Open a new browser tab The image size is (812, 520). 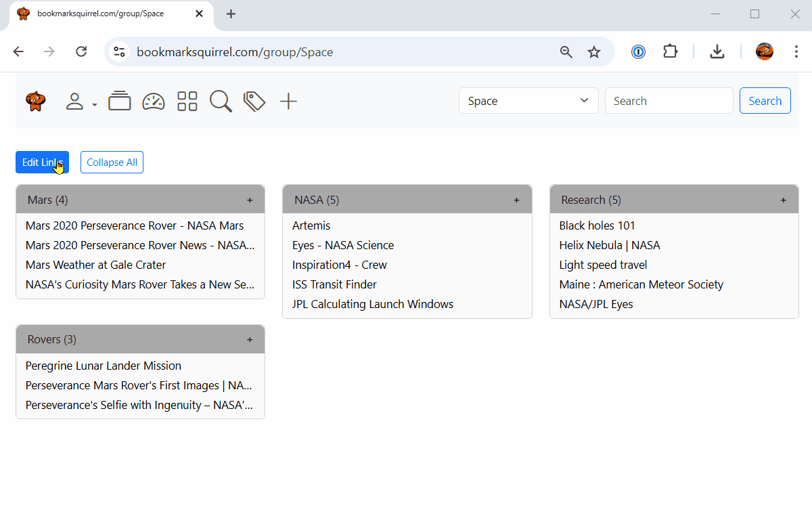[x=231, y=14]
